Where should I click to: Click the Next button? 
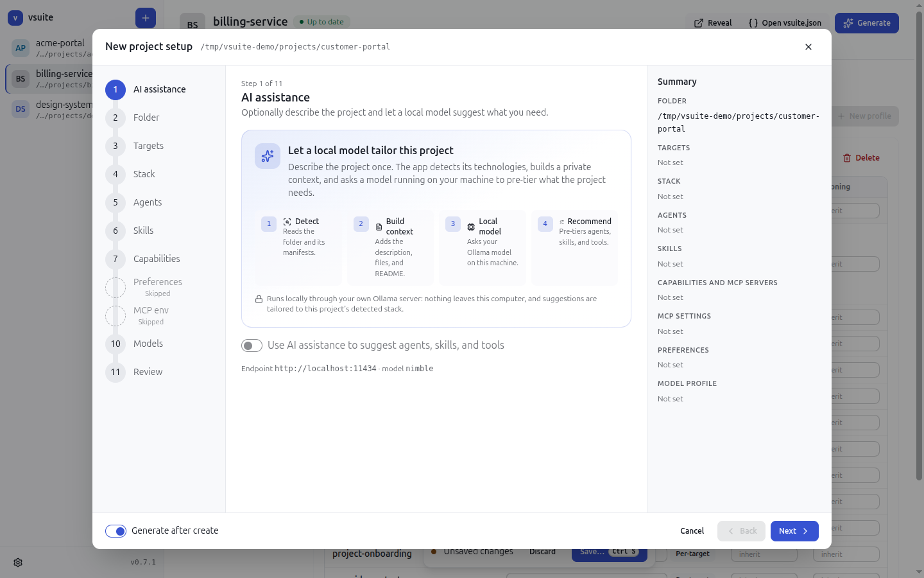click(x=794, y=531)
